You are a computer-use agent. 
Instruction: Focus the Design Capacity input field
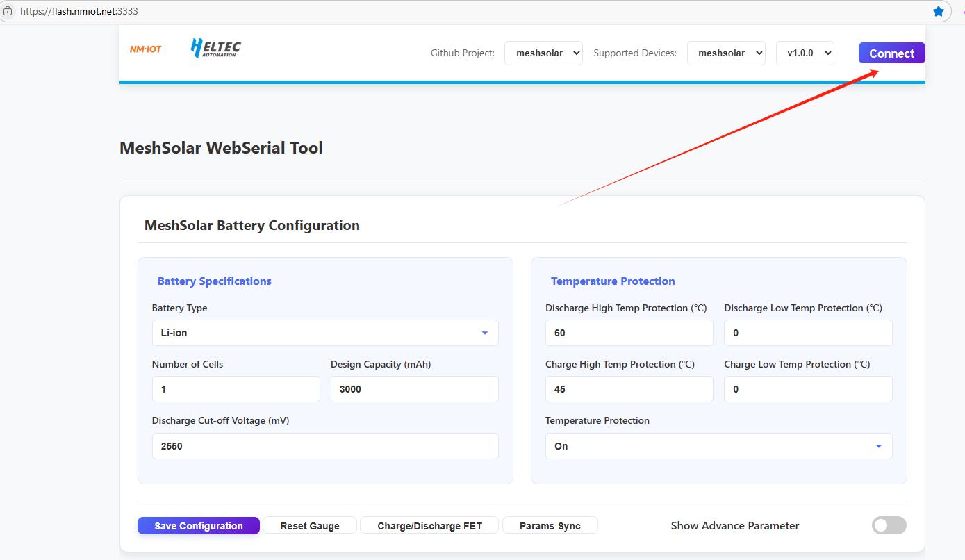click(414, 389)
